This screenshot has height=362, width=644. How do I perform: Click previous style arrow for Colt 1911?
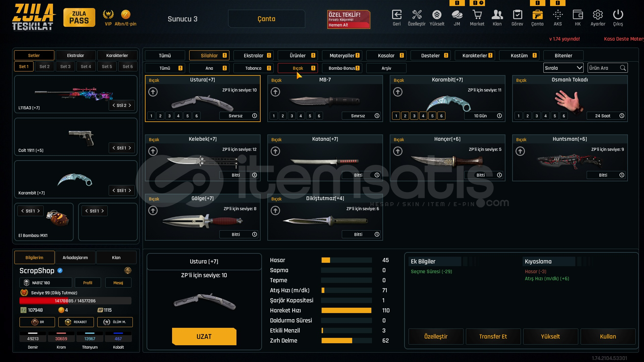[114, 148]
